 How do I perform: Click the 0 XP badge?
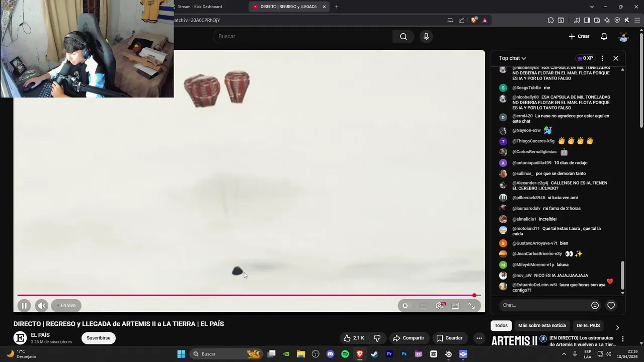585,58
